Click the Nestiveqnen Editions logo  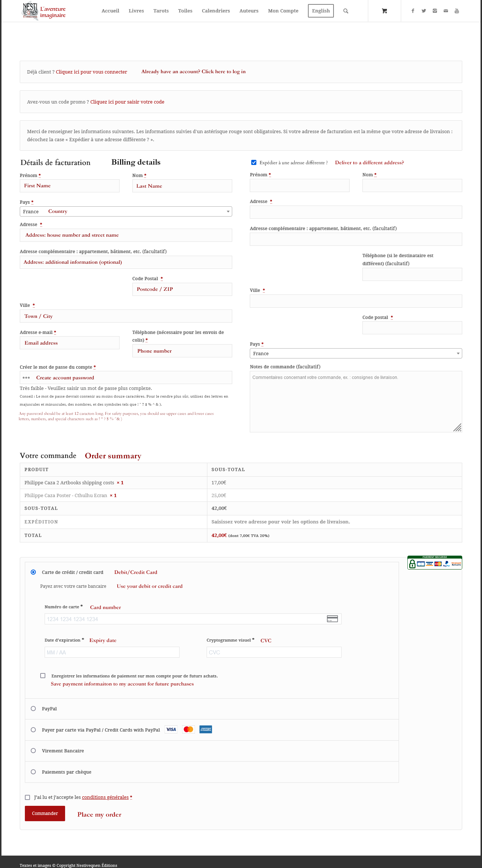(x=44, y=11)
